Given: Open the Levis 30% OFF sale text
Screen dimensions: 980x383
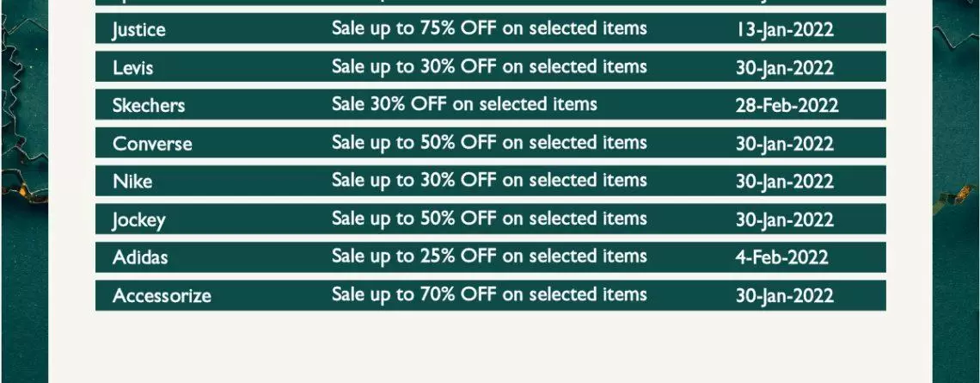Looking at the screenshot, I should coord(489,66).
